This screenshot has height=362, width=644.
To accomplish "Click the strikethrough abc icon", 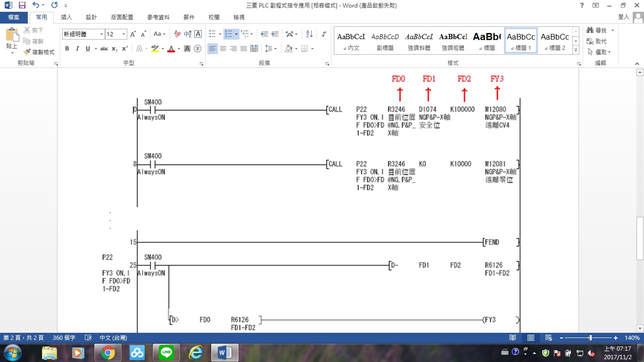I will [104, 49].
